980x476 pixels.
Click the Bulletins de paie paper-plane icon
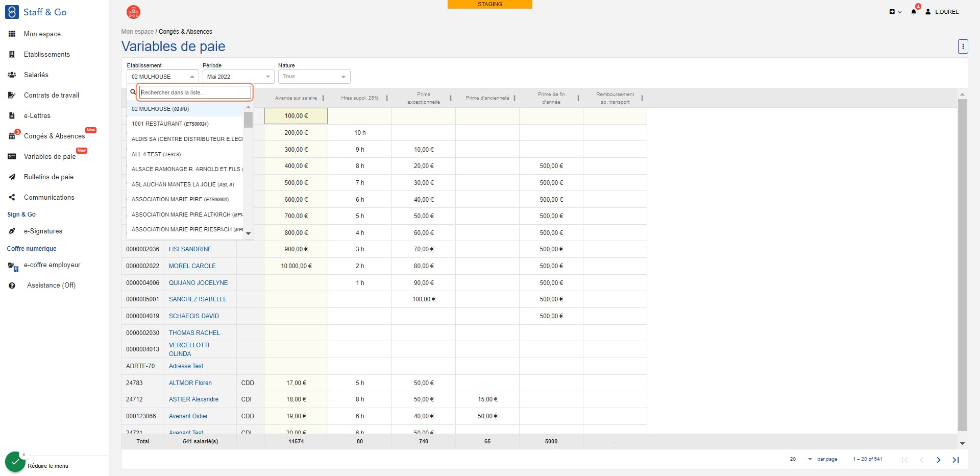(12, 177)
